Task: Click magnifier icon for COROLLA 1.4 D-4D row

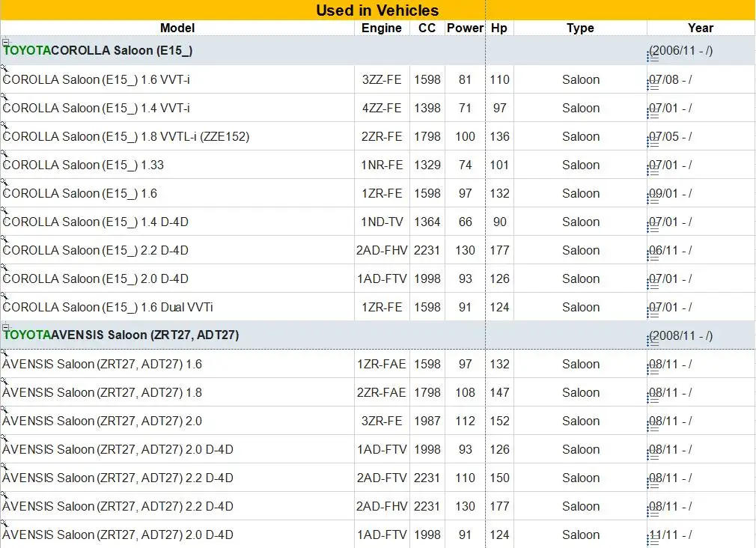Action: (x=4, y=211)
